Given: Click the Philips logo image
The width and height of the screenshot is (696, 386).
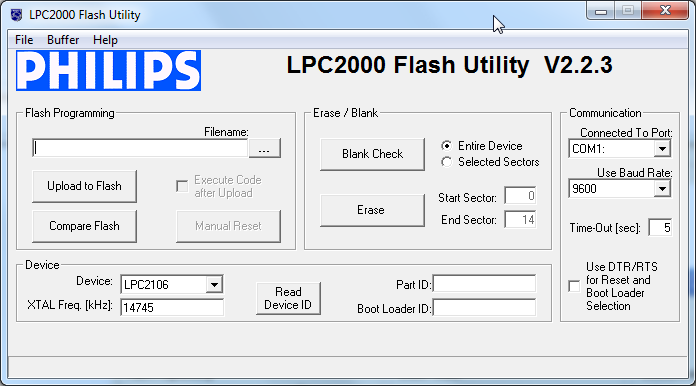Looking at the screenshot, I should (108, 71).
